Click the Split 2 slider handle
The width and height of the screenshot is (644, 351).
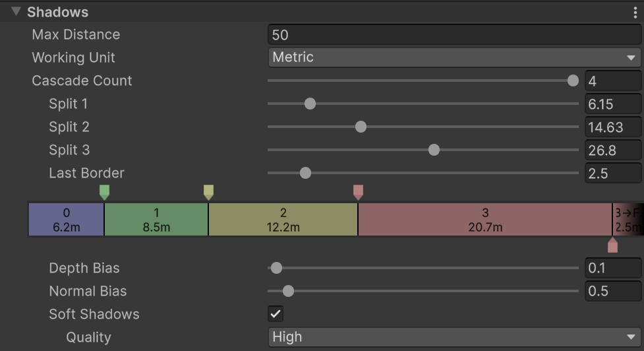coord(361,127)
